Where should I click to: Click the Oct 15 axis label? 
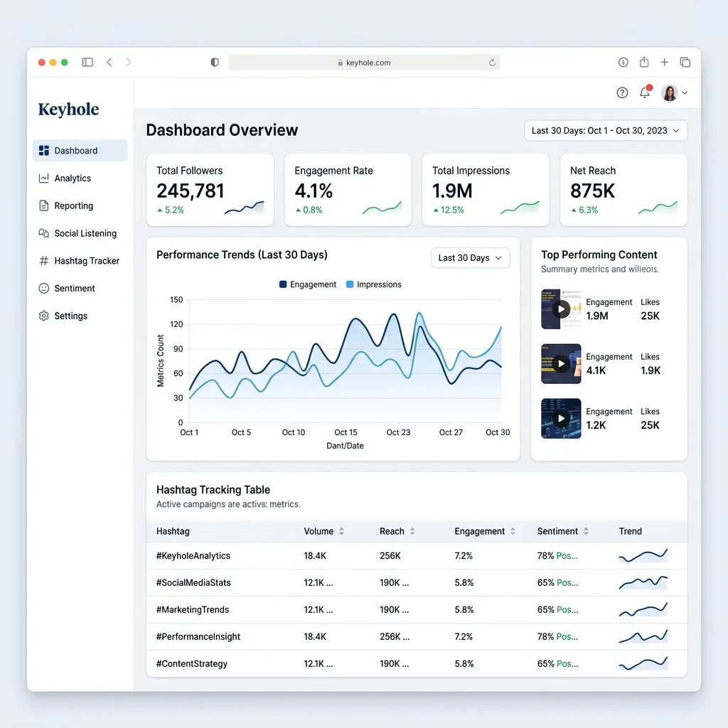tap(346, 432)
